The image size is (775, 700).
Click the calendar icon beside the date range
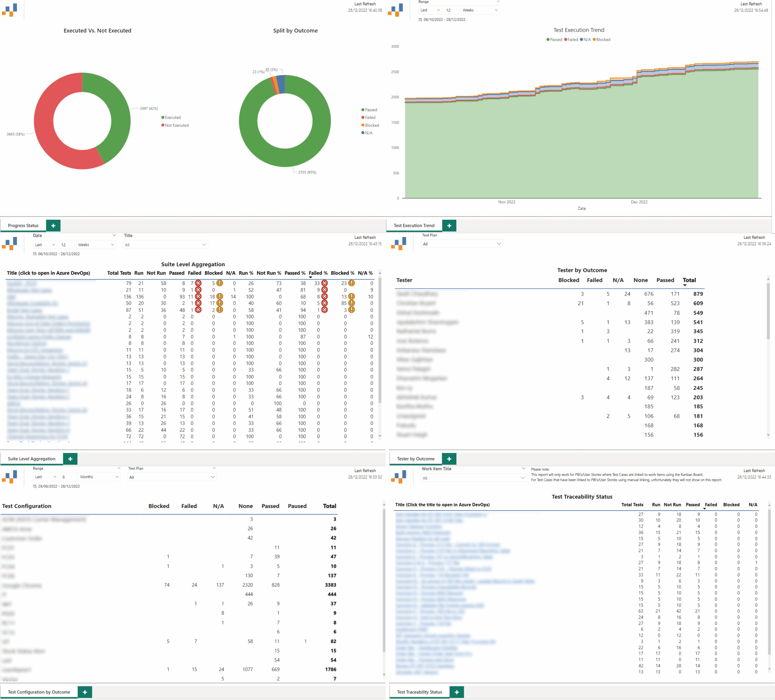tap(35, 254)
